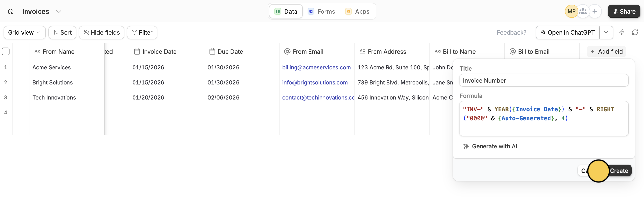Click the Sort button
This screenshot has height=202, width=644.
click(63, 32)
